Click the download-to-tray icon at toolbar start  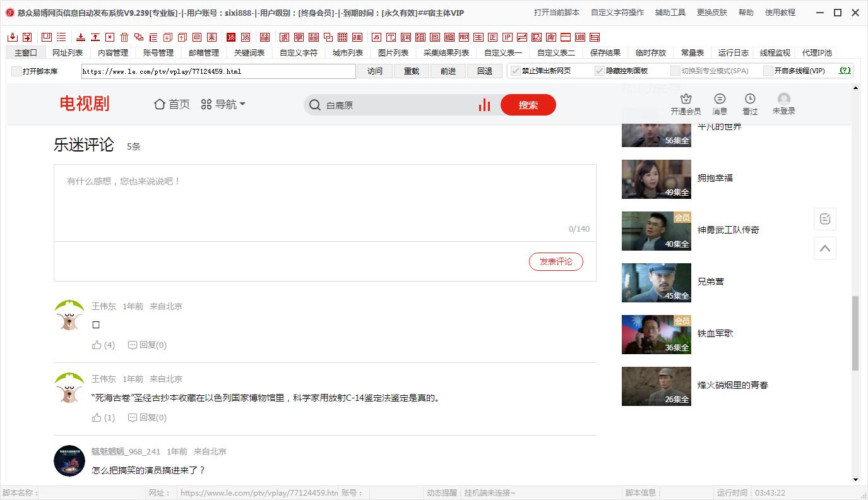click(x=12, y=37)
